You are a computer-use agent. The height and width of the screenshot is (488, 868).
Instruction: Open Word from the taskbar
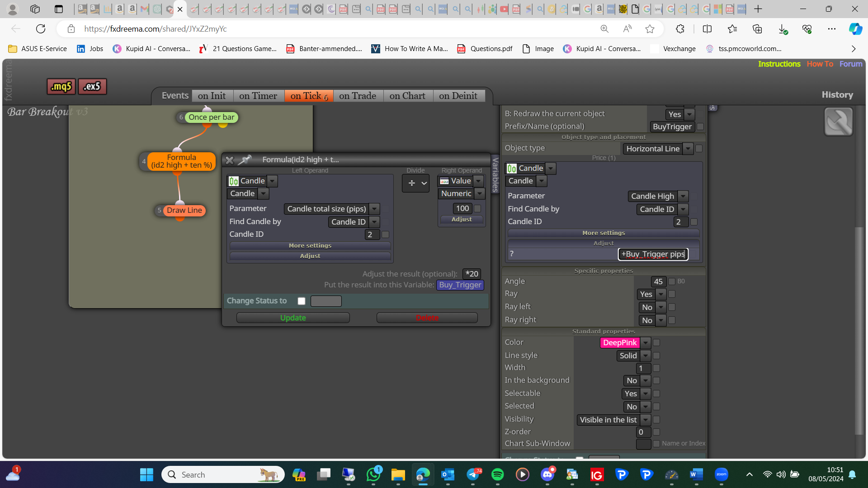(696, 474)
